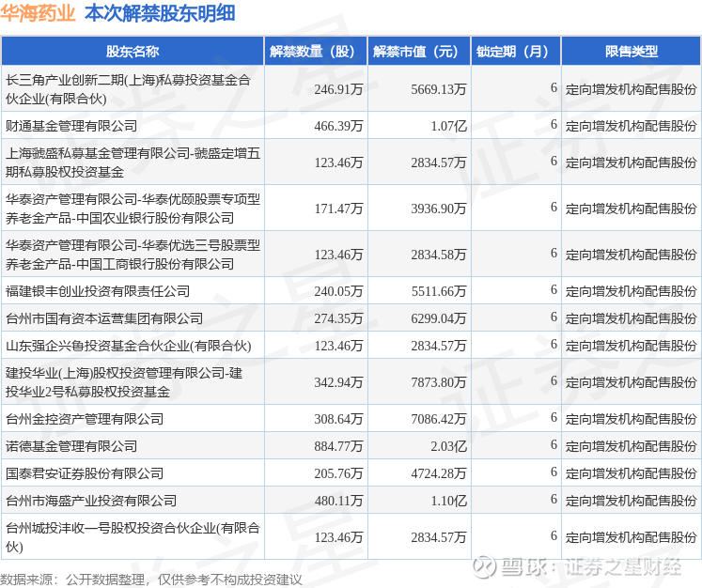Click the quantity 274.35万
Viewport: 702px width, 588px height.
pyautogui.click(x=338, y=319)
